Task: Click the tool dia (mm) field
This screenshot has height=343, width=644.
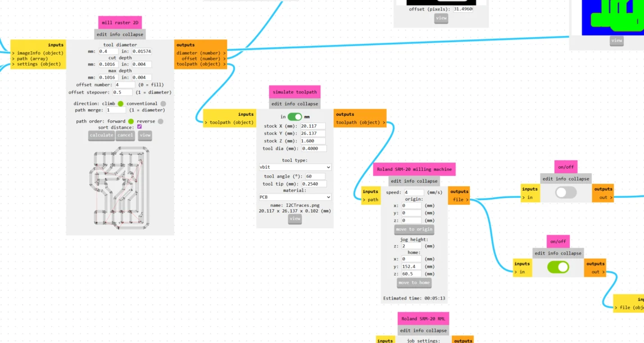Action: (x=314, y=148)
